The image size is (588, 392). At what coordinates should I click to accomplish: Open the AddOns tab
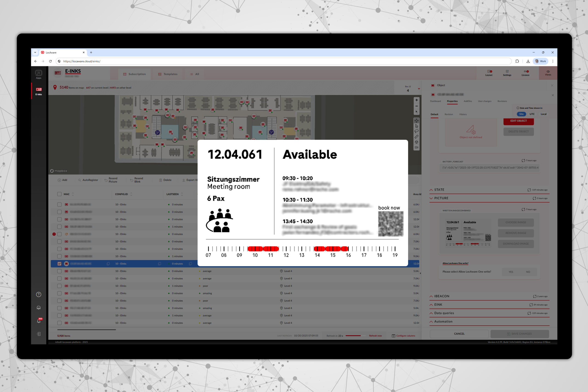467,101
